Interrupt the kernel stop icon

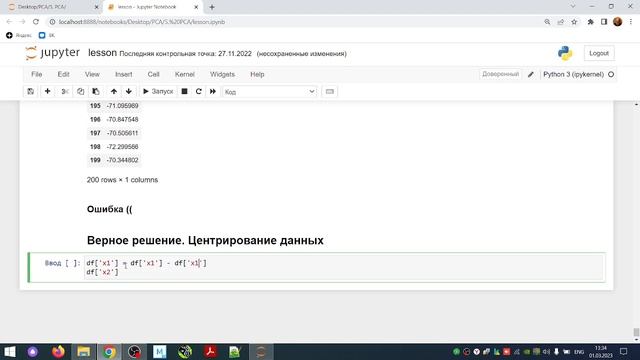tap(184, 91)
